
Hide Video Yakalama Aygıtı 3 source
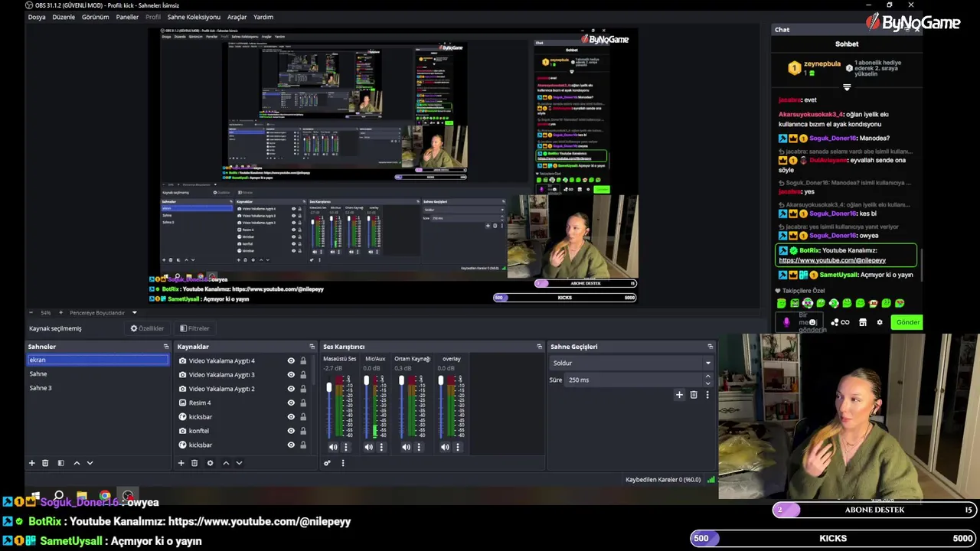291,375
